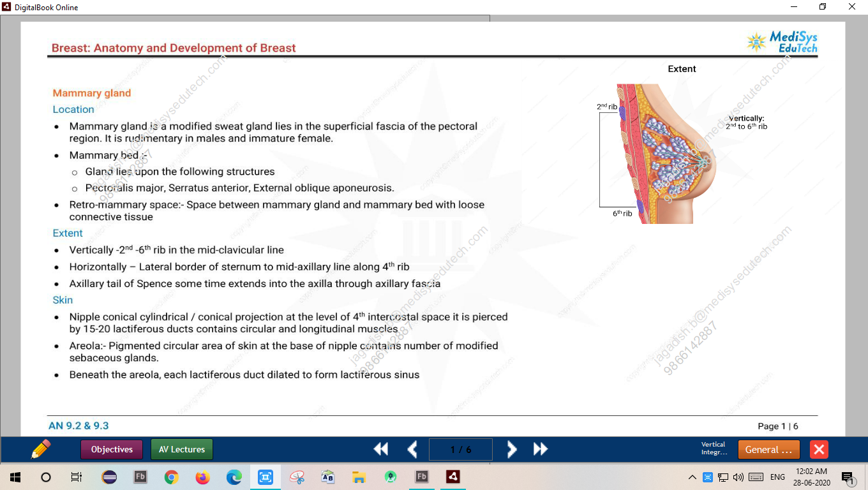
Task: Open the volume control in tray
Action: (x=738, y=477)
